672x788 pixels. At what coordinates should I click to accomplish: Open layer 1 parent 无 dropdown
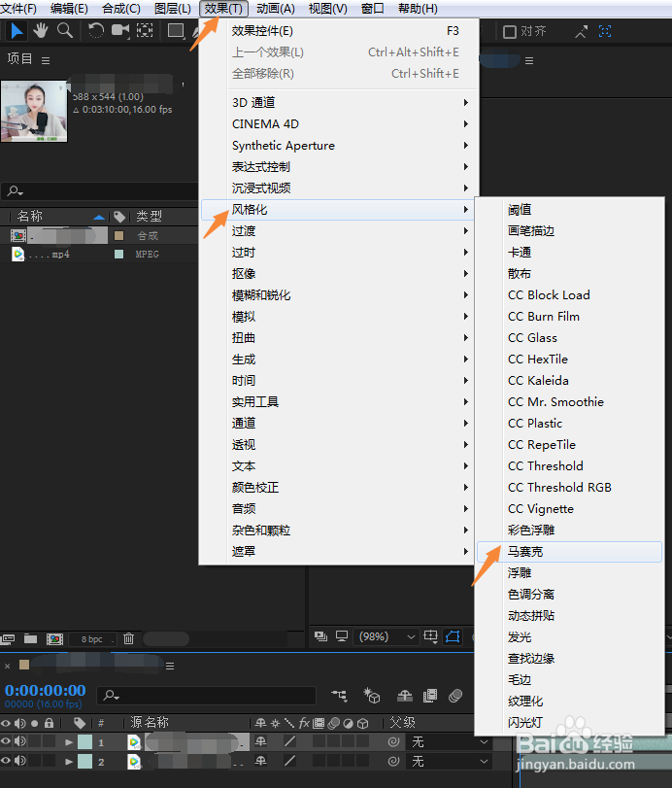coord(450,741)
